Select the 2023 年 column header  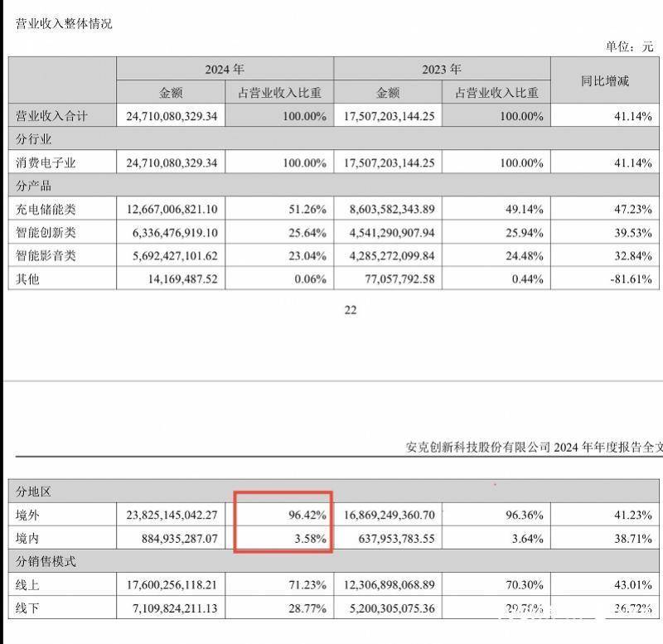coord(442,69)
